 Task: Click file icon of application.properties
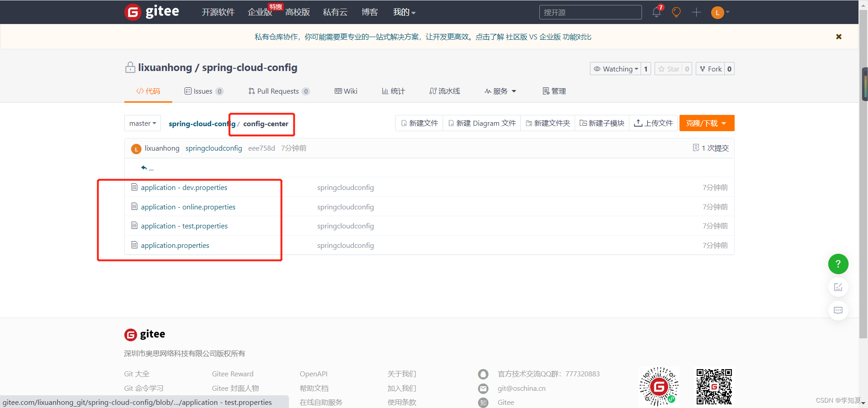tap(134, 245)
